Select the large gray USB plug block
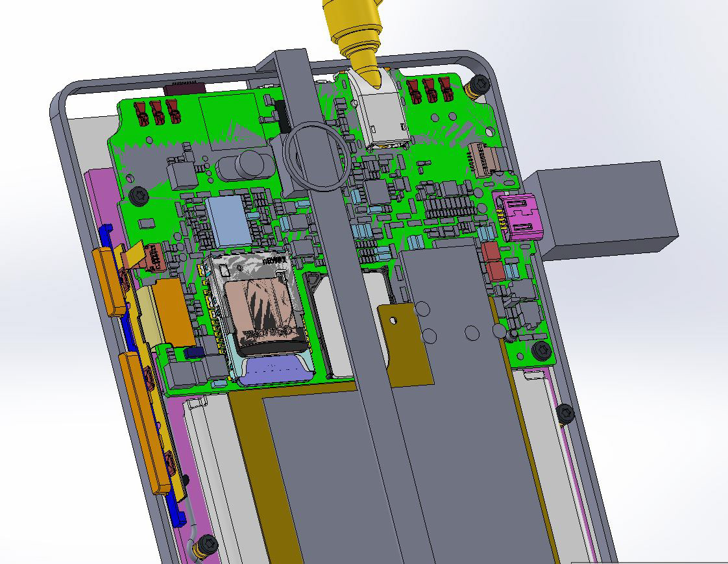The image size is (728, 564). click(608, 210)
